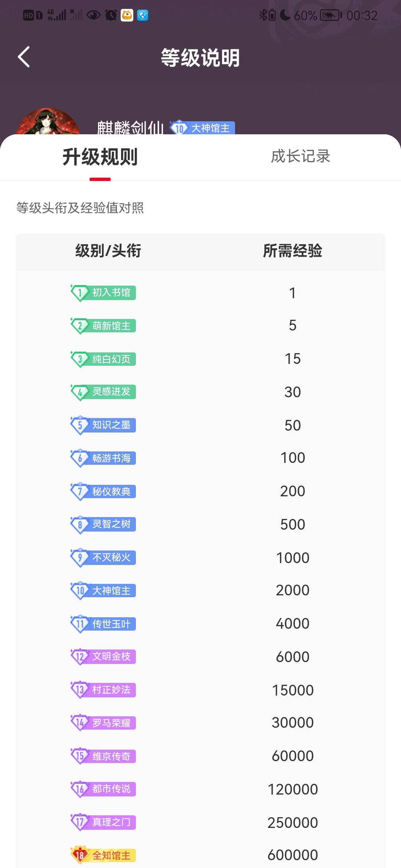Tap the level 10 大神馆主 badge beside username

click(202, 128)
